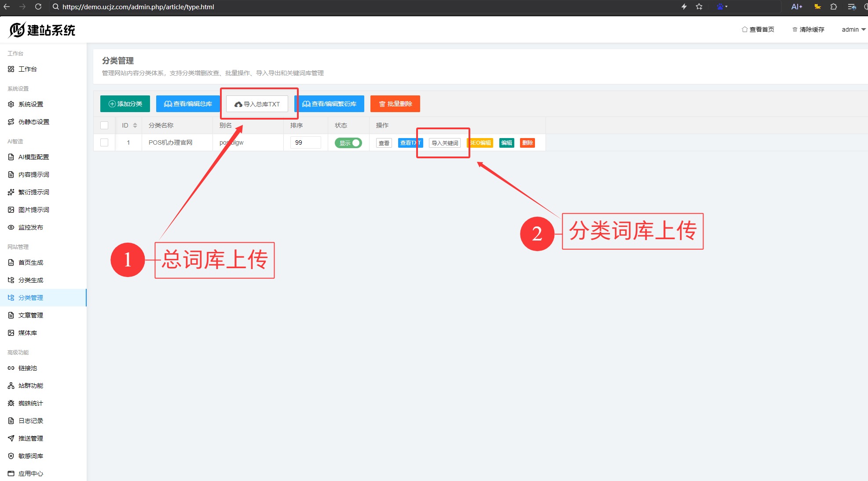Select the 链接池 link pool icon

(x=11, y=368)
